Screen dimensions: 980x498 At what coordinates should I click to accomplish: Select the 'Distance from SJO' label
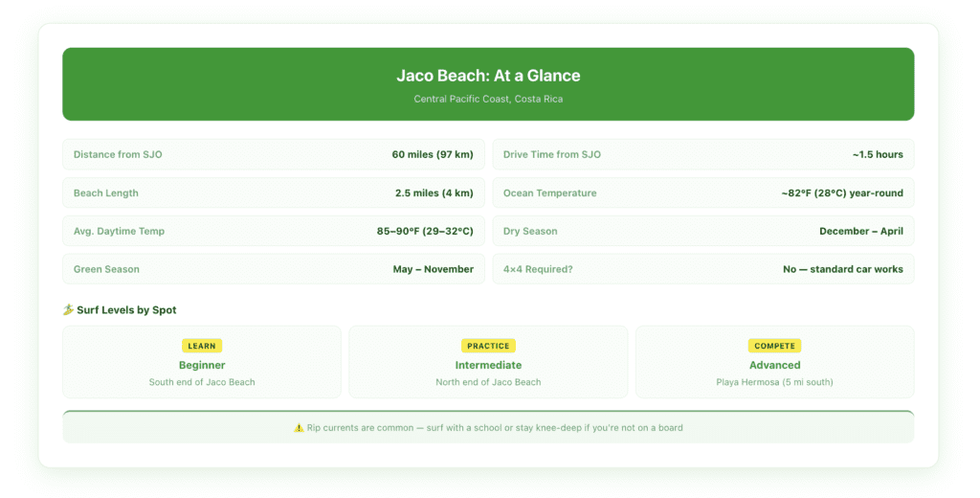coord(118,154)
